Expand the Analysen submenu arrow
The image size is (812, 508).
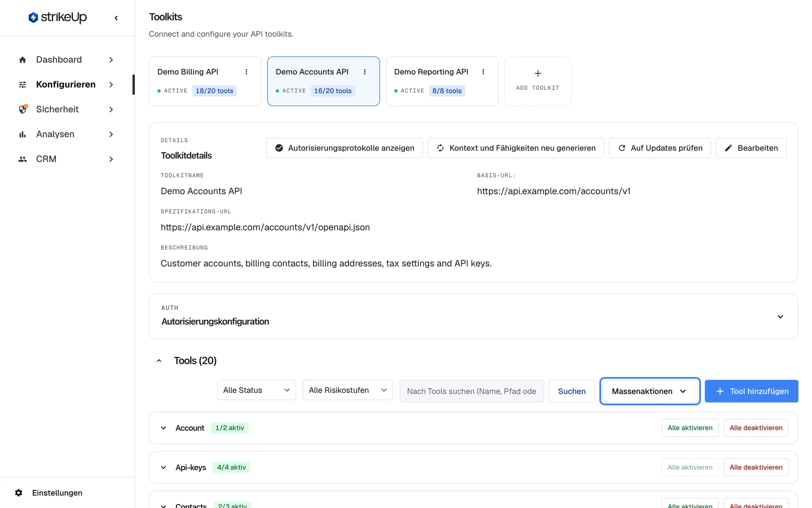click(x=111, y=134)
